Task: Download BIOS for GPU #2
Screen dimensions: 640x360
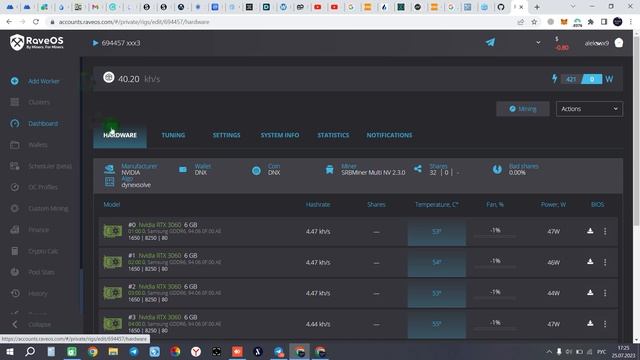Action: pyautogui.click(x=590, y=293)
